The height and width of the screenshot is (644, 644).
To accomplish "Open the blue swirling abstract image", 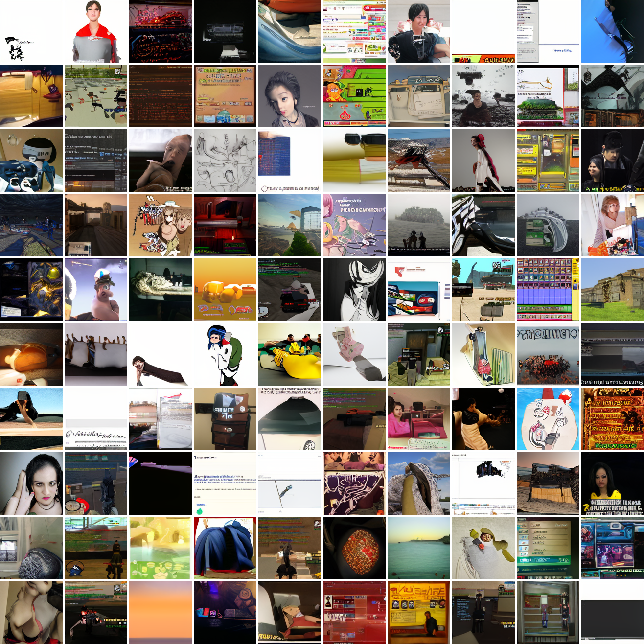I will pos(290,31).
